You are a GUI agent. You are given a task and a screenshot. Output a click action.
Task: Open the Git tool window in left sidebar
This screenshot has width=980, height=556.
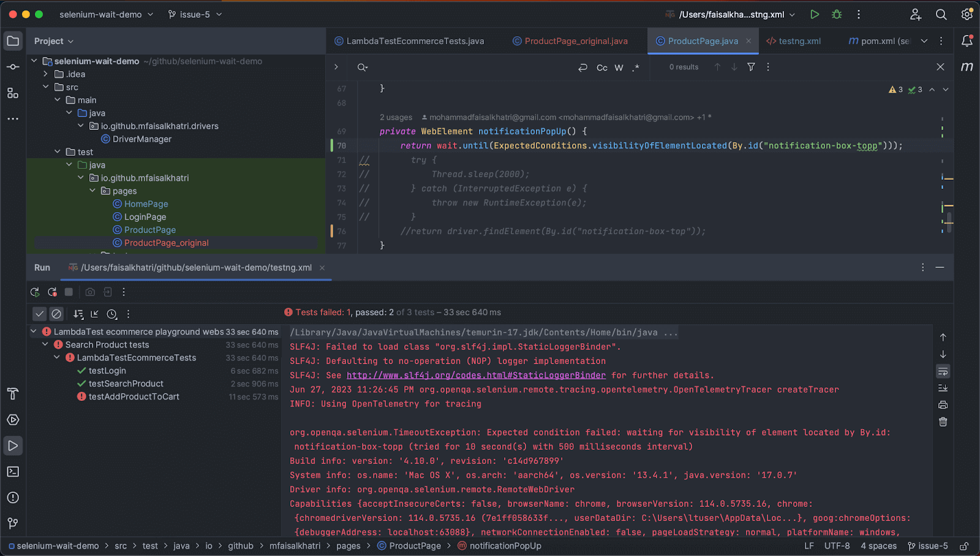(x=12, y=523)
